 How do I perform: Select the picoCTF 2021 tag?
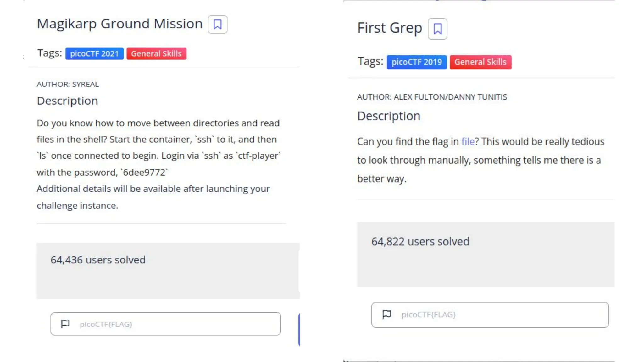click(94, 54)
